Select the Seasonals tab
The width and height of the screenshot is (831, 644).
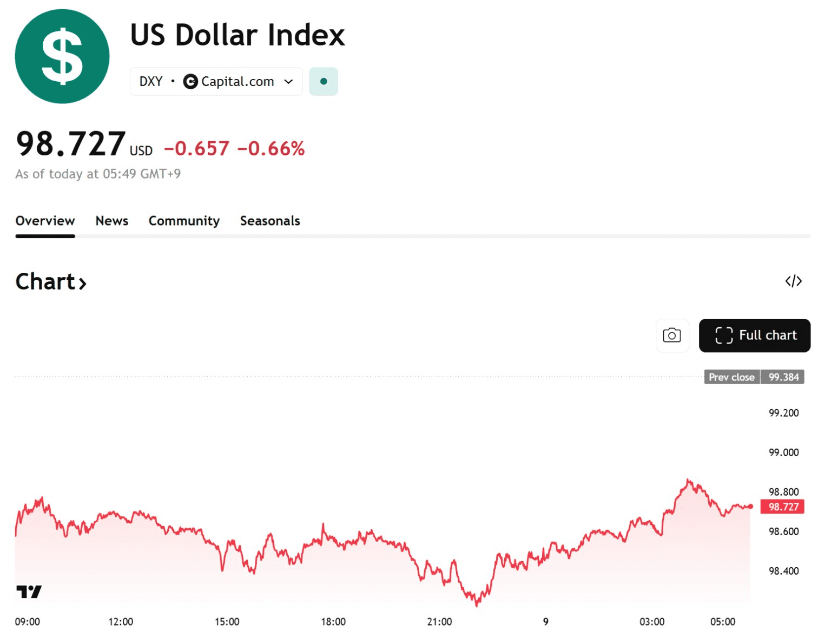[x=270, y=221]
